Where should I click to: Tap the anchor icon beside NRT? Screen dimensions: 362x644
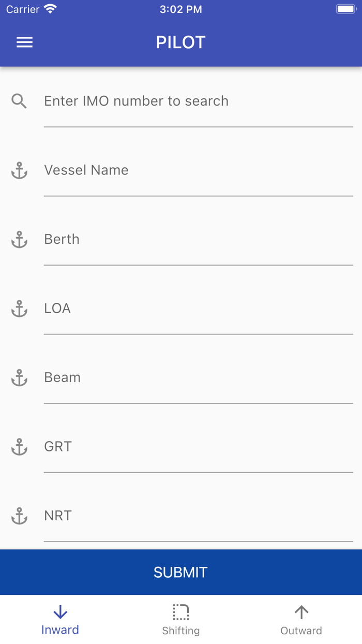click(x=19, y=516)
